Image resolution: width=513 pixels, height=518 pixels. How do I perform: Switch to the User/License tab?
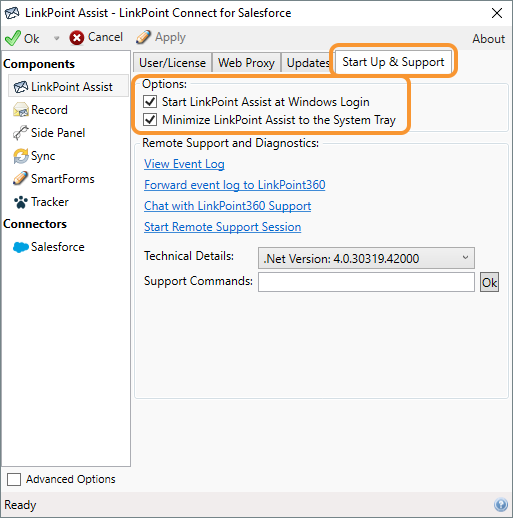point(172,63)
